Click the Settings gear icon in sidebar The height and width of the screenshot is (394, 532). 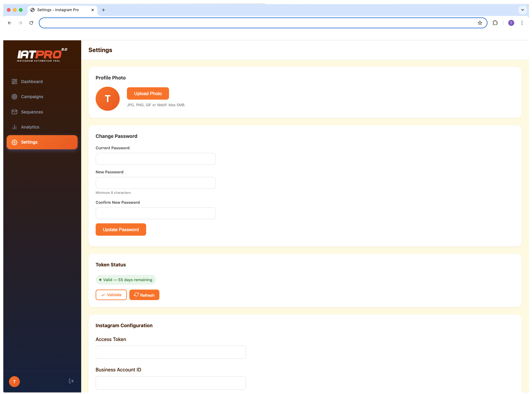pos(14,142)
